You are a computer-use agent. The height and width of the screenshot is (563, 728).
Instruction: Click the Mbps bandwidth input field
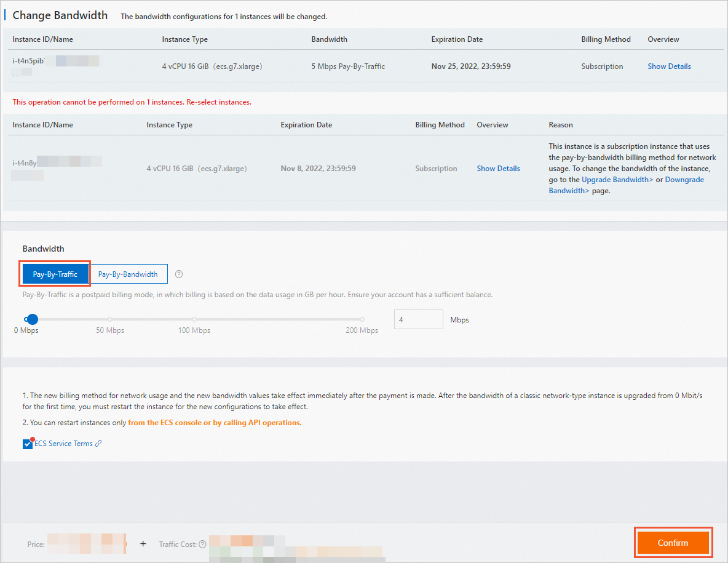(418, 319)
